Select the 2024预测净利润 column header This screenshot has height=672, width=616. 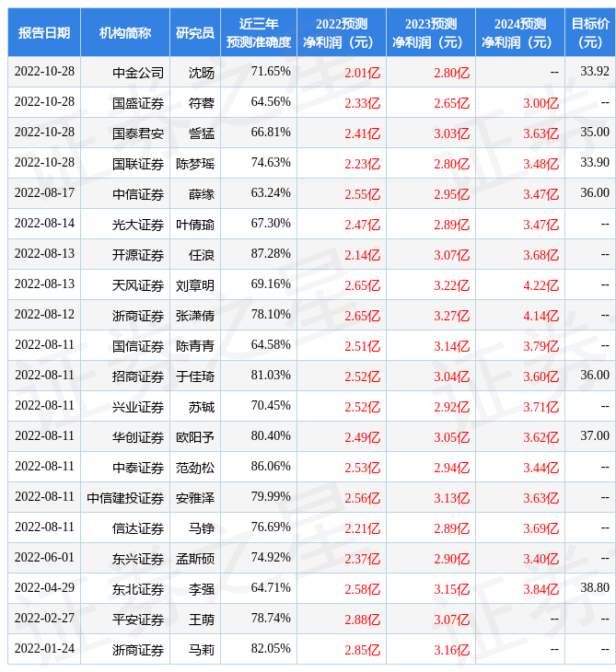point(520,32)
